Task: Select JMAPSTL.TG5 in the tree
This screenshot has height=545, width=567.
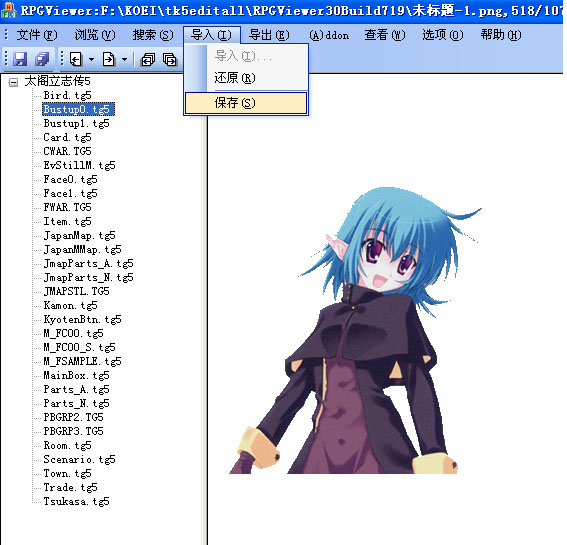Action: pos(76,291)
